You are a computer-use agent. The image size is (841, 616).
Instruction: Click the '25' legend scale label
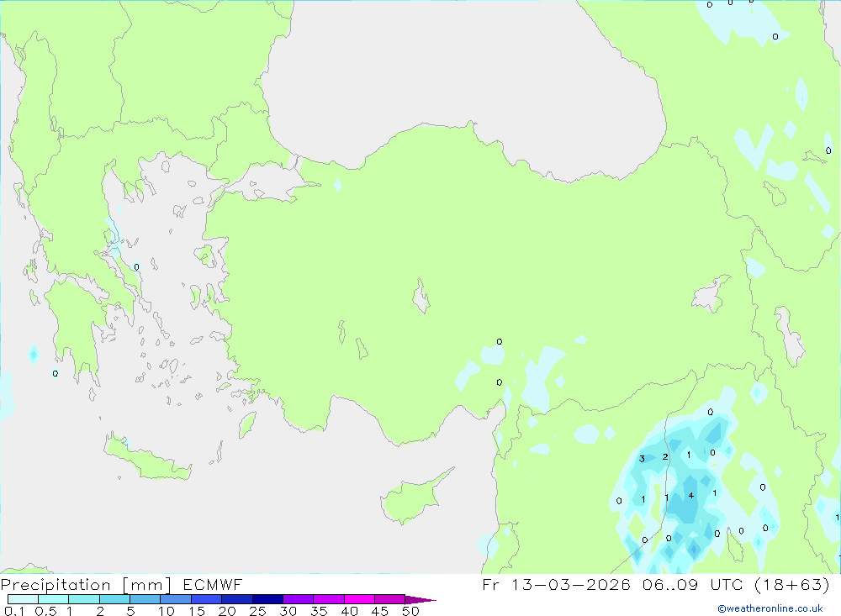[258, 611]
